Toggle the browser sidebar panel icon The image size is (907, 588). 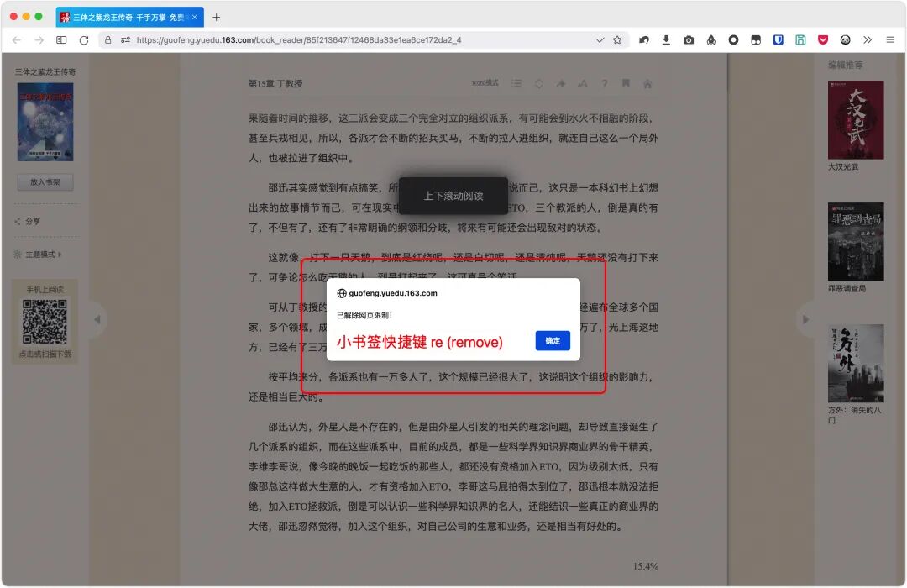coord(61,40)
